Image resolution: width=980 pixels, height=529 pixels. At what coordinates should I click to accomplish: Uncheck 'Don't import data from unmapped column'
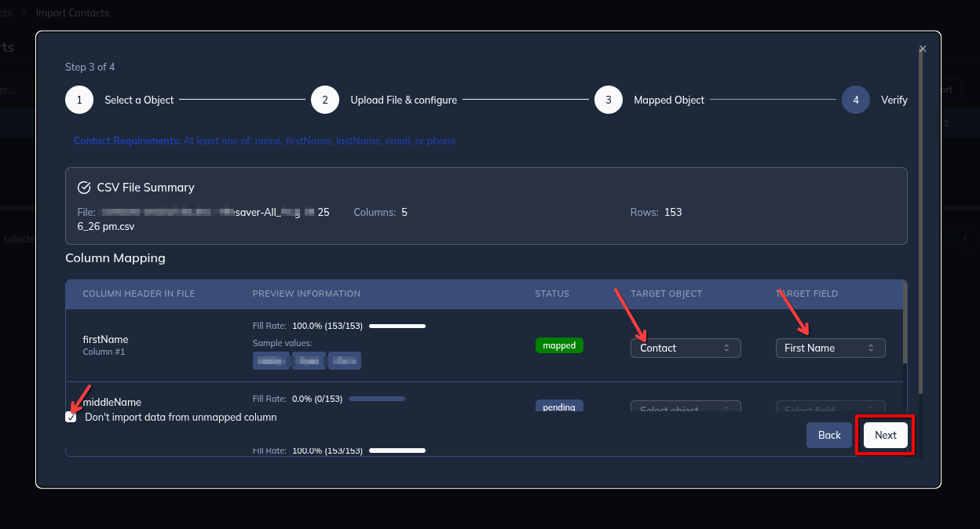click(71, 417)
